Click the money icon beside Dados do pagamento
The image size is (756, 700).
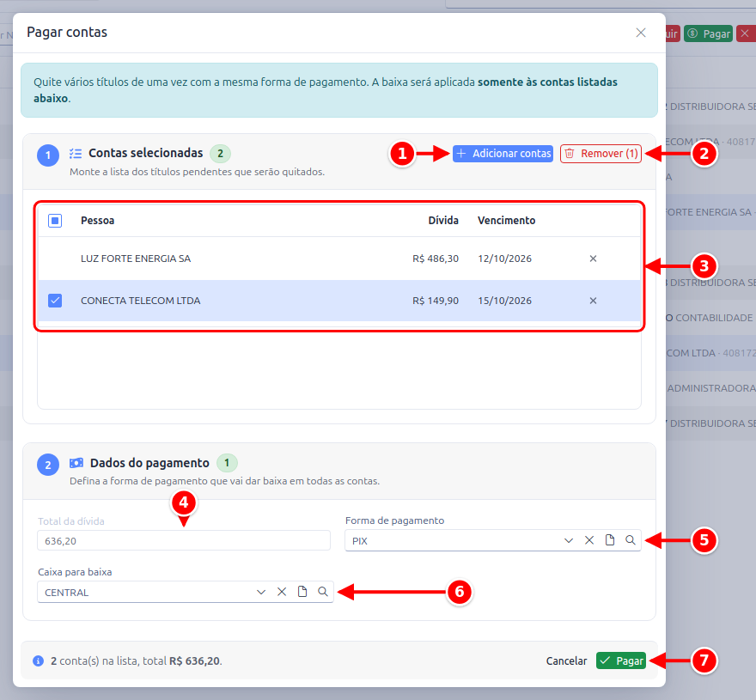click(x=76, y=463)
